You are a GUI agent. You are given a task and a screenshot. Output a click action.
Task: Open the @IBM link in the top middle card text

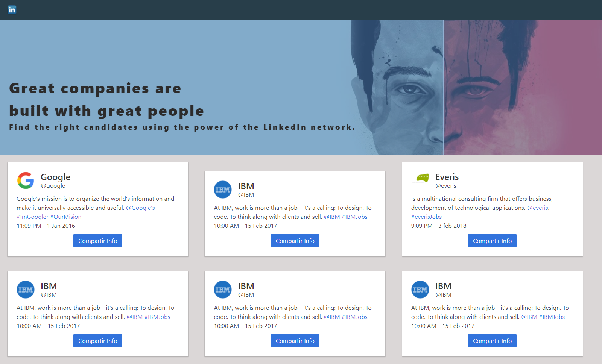pyautogui.click(x=332, y=217)
